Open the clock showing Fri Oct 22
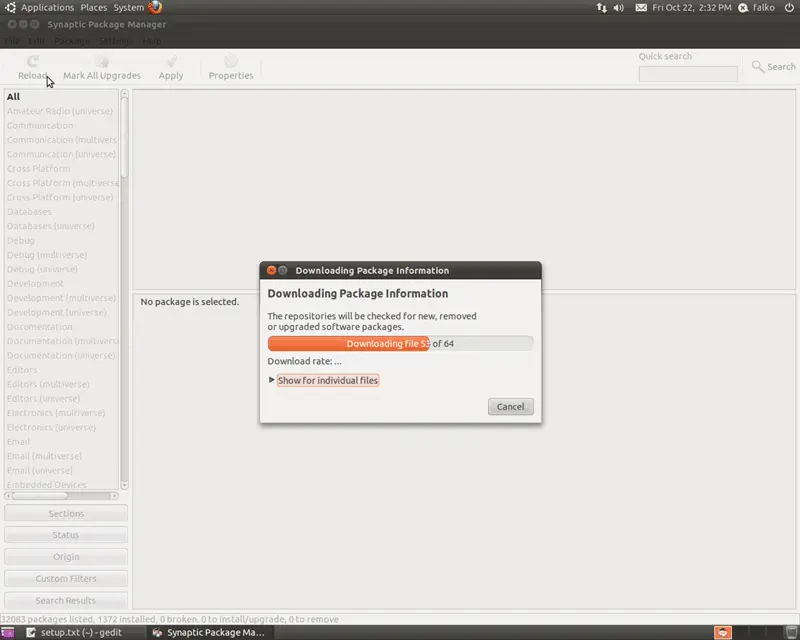The image size is (800, 640). pos(691,8)
